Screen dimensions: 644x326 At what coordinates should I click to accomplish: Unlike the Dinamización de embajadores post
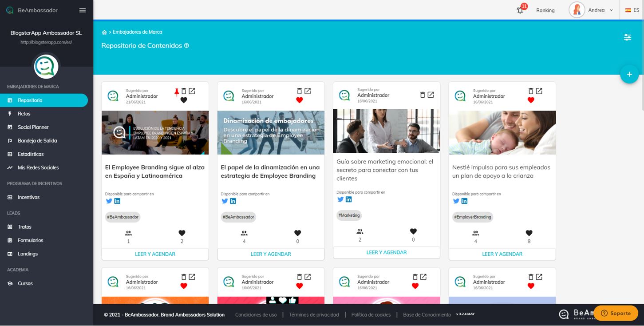click(300, 100)
